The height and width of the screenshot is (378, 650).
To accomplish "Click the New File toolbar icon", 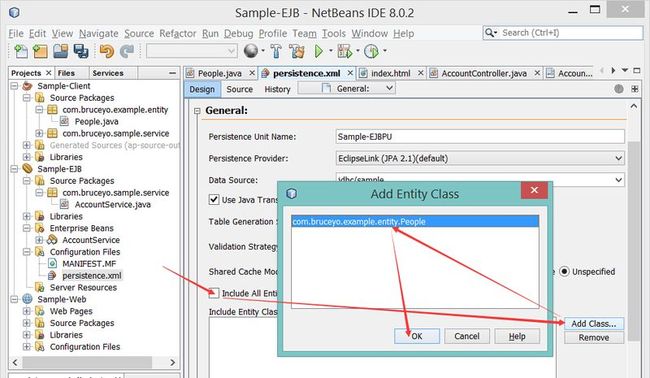I will [20, 51].
